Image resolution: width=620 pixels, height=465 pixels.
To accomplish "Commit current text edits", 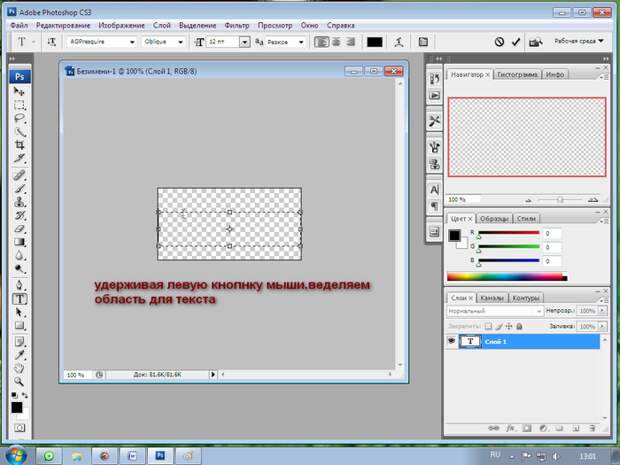I will [x=516, y=42].
